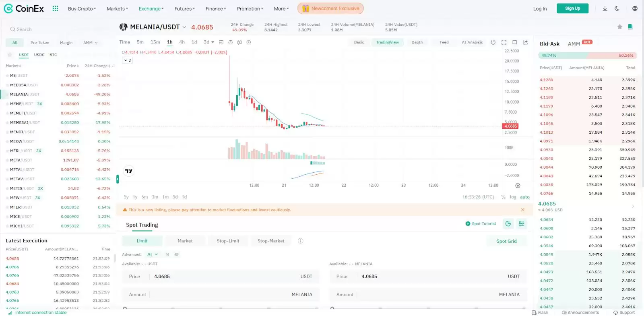
Task: Toggle log scale on the chart
Action: point(513,197)
